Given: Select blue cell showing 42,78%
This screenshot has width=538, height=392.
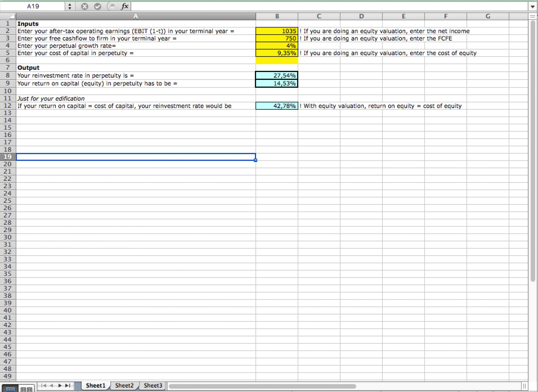Looking at the screenshot, I should point(277,106).
